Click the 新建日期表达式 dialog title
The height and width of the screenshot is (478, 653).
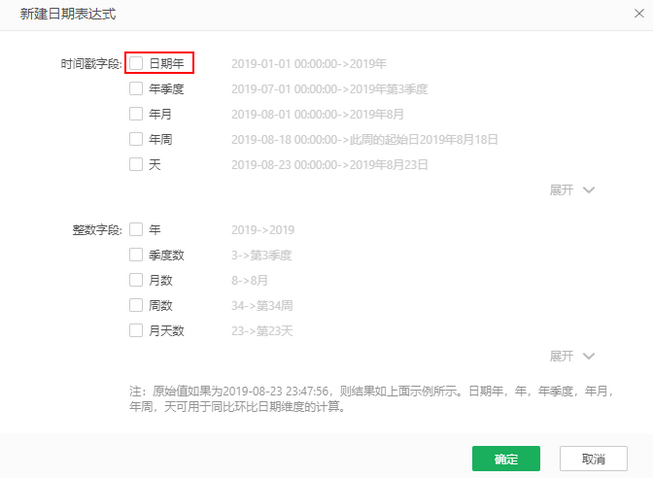pyautogui.click(x=67, y=13)
